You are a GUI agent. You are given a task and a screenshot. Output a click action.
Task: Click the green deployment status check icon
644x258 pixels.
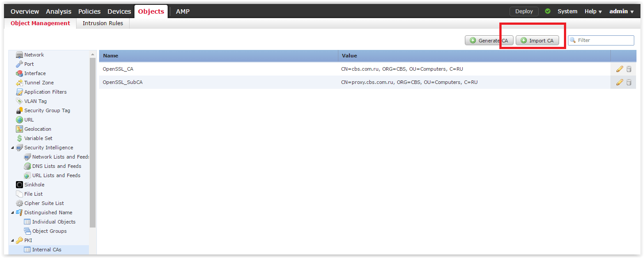(x=548, y=11)
